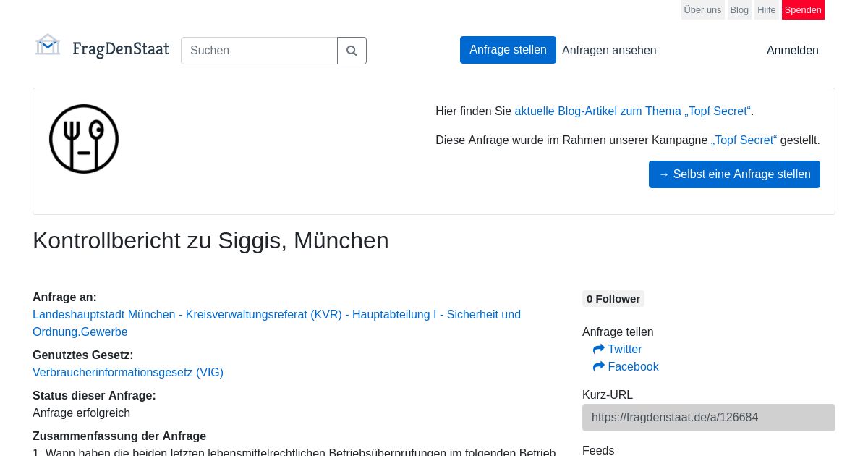Image resolution: width=868 pixels, height=456 pixels.
Task: Click the Genutztes Gesetz label
Action: (83, 355)
